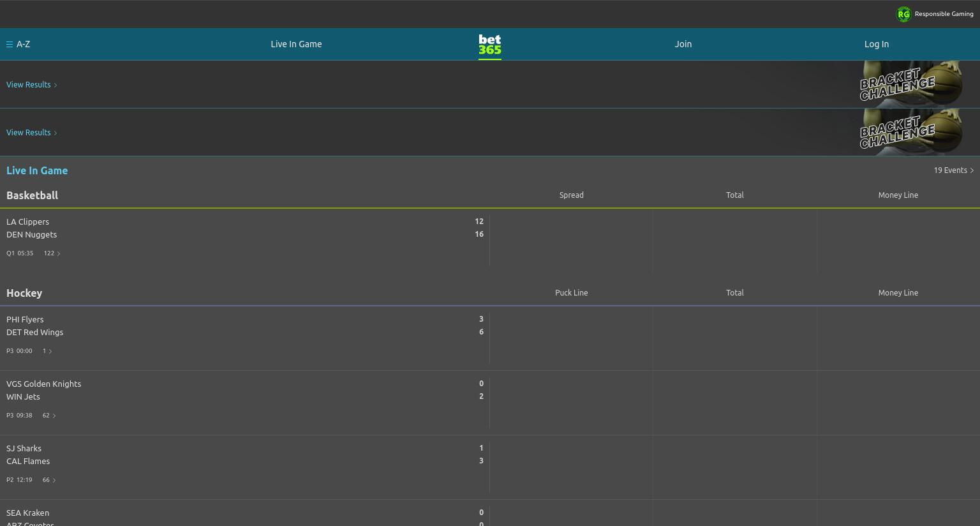Select WIN Jets team name

(x=23, y=396)
